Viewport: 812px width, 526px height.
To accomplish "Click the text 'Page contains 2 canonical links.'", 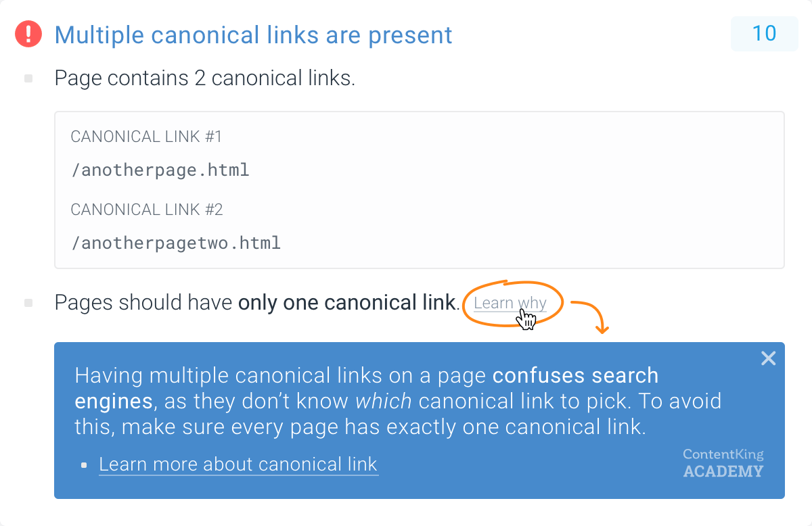I will (204, 78).
